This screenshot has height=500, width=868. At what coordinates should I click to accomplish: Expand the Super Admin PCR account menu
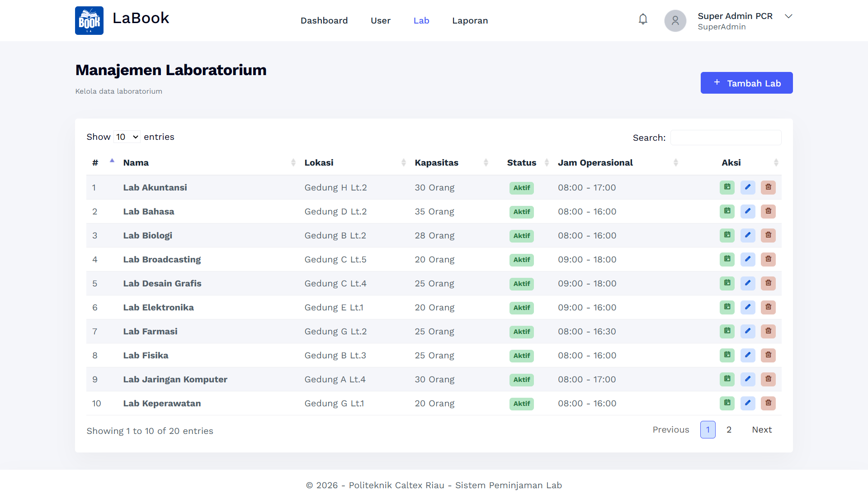[788, 16]
